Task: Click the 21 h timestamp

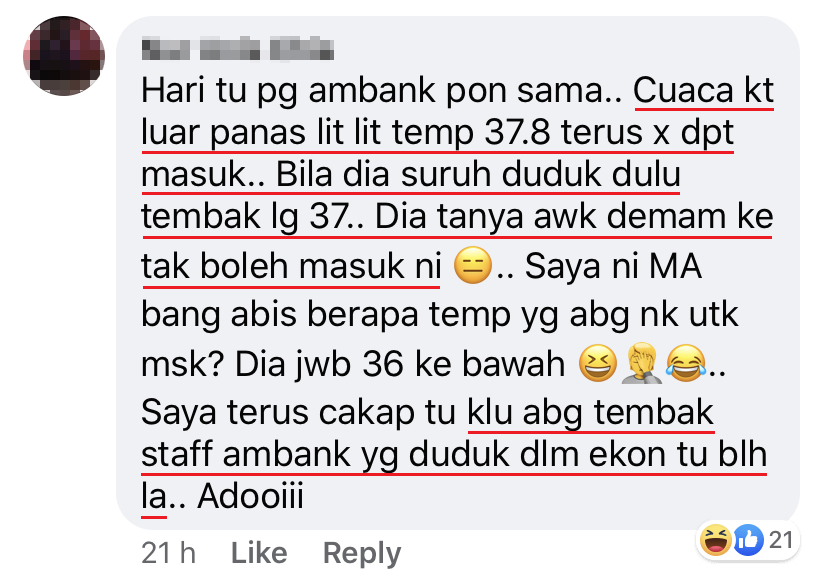Action: pos(168,553)
